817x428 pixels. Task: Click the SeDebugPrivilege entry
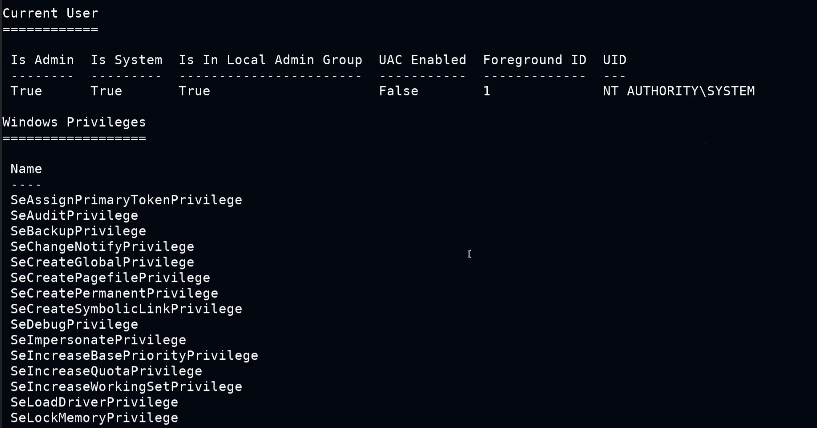pos(74,324)
